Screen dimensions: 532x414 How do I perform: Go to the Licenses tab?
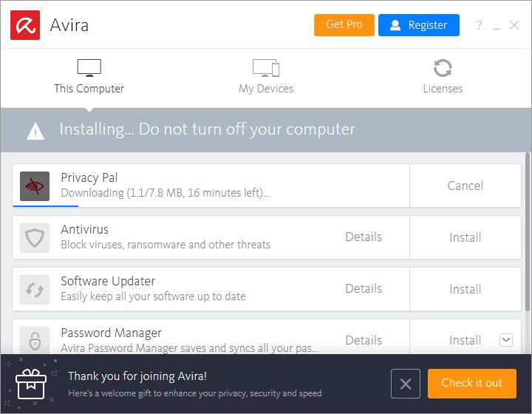[x=443, y=77]
